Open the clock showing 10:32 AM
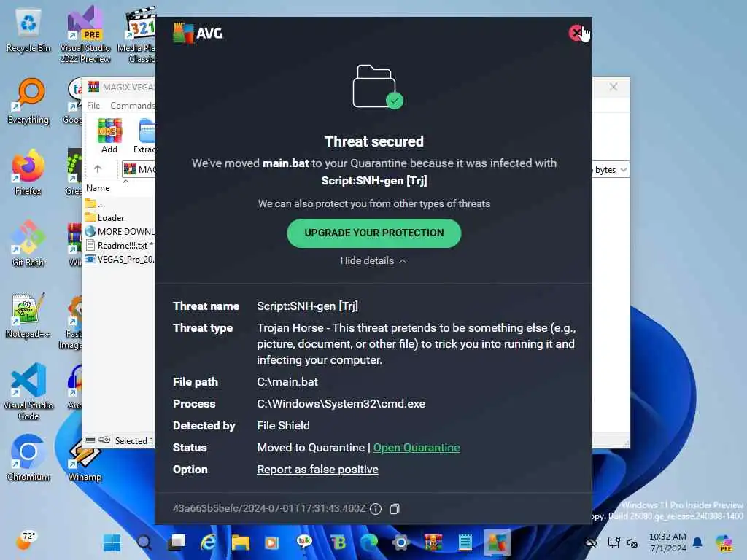This screenshot has height=560, width=747. [667, 542]
